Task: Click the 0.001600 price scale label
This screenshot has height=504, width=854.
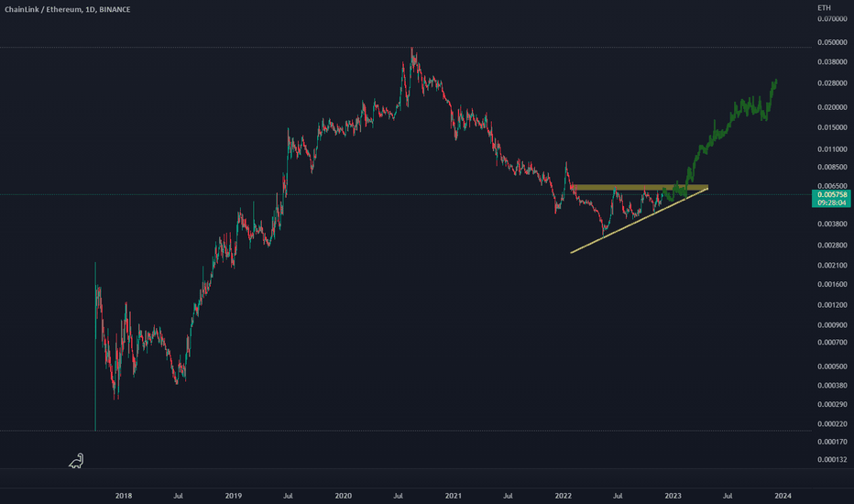Action: (832, 284)
